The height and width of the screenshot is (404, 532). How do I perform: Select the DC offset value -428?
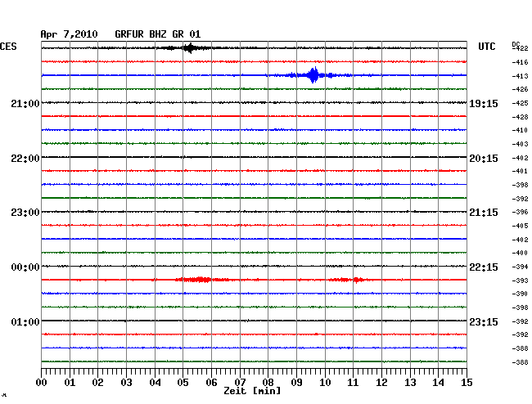(520, 117)
